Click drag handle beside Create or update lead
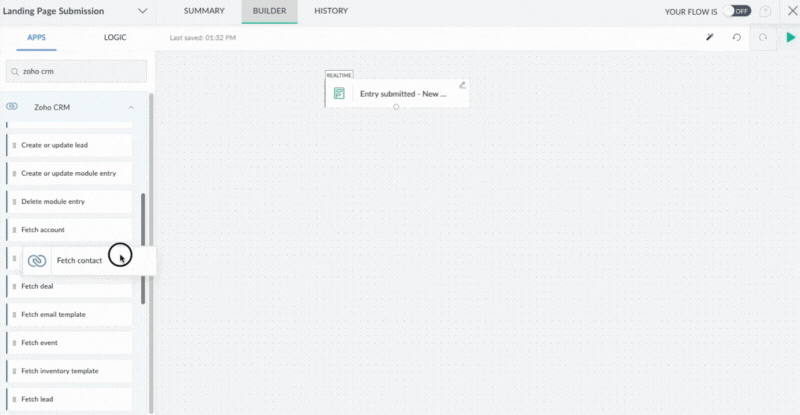The image size is (800, 415). 14,145
